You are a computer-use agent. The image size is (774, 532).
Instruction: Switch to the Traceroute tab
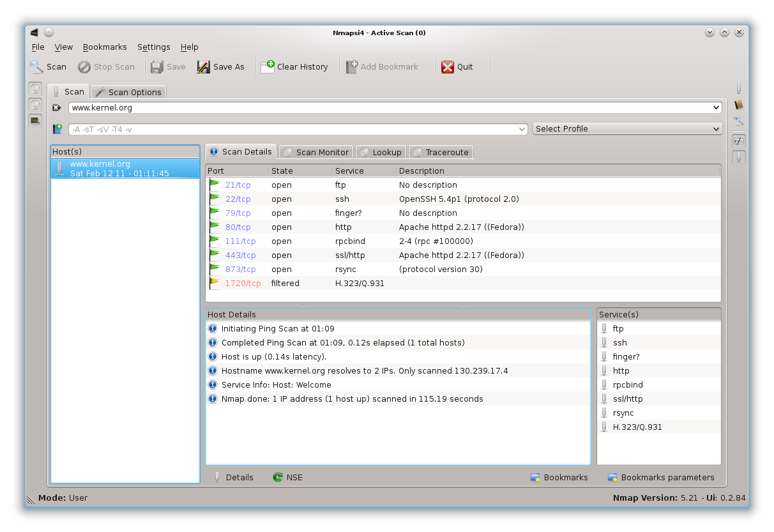click(441, 152)
